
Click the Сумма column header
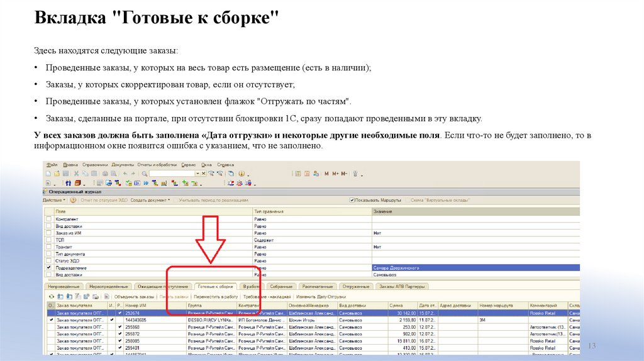(402, 306)
